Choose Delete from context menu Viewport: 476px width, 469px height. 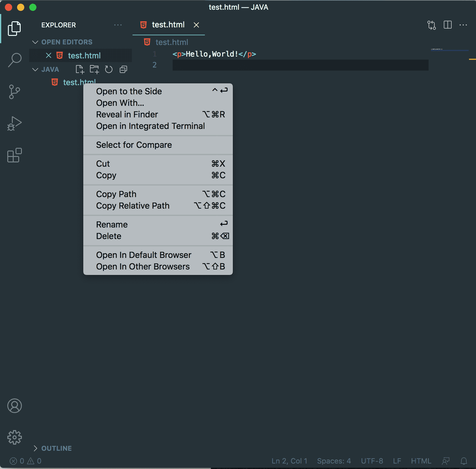158,236
